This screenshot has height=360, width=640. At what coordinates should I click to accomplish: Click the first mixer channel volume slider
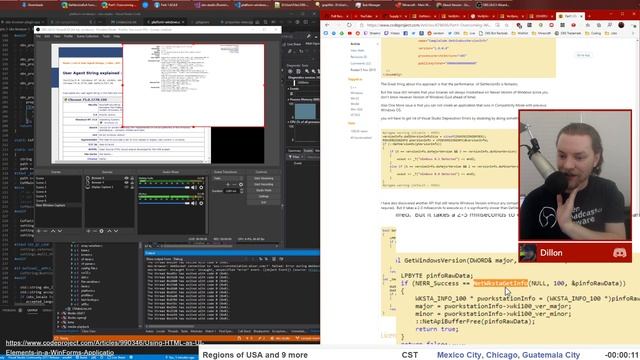point(164,187)
